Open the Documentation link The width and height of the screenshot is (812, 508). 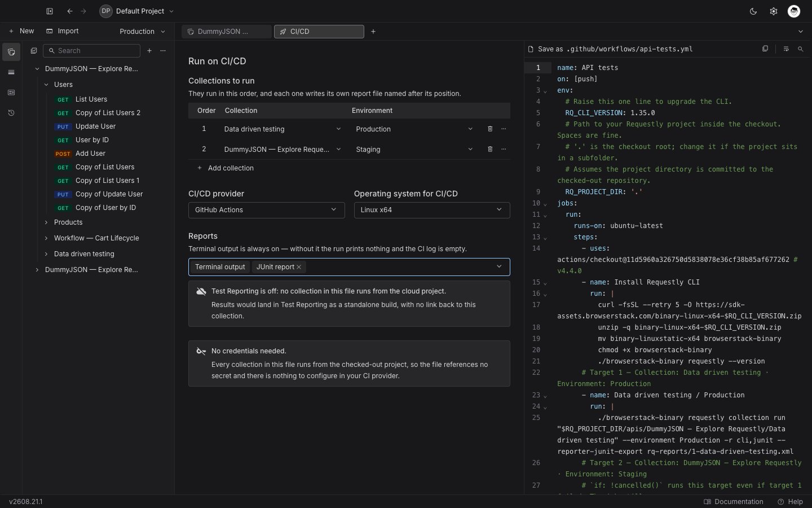pyautogui.click(x=733, y=502)
